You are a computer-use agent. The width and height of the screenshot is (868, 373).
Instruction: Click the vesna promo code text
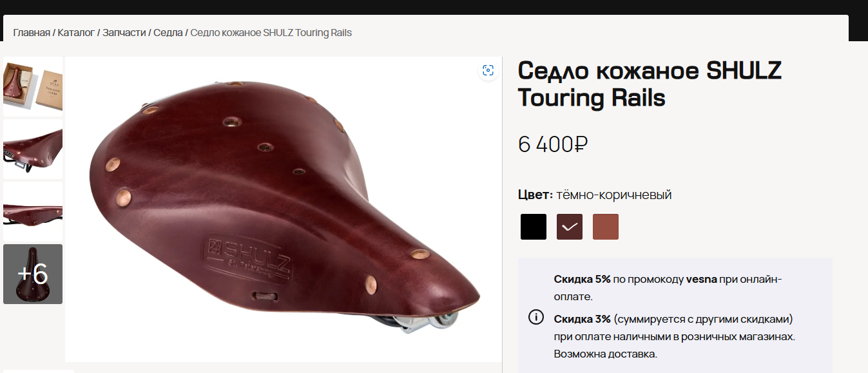[x=702, y=280]
